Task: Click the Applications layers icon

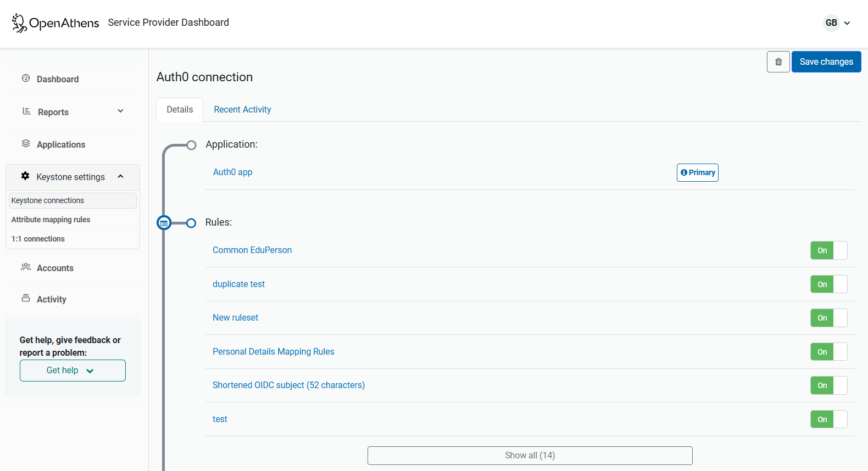Action: click(x=26, y=143)
